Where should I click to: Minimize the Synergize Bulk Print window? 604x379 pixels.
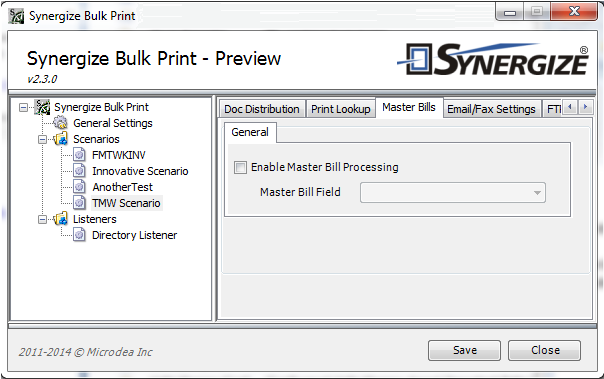click(510, 12)
